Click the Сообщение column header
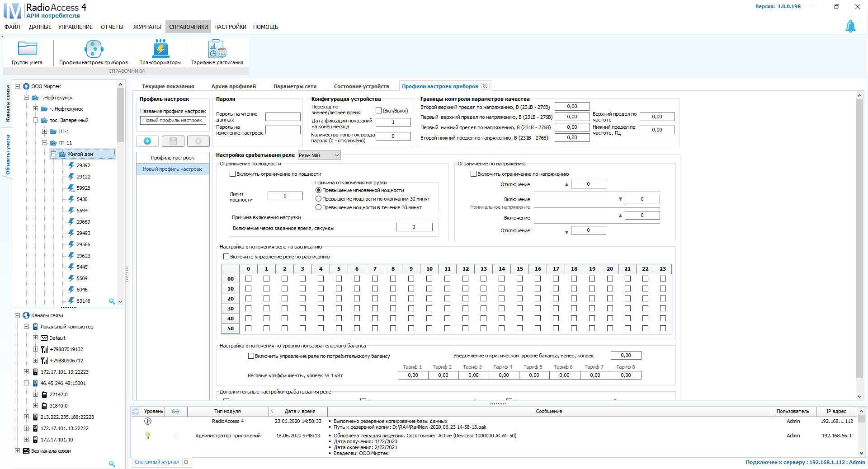 pyautogui.click(x=549, y=411)
